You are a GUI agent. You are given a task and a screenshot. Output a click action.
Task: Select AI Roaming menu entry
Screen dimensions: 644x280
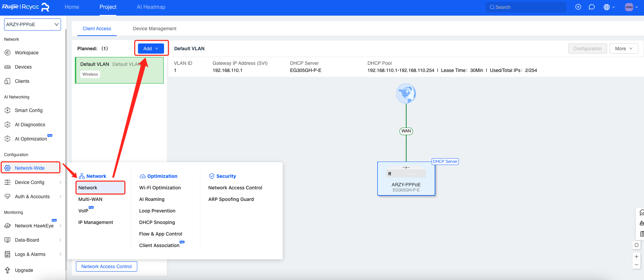click(x=152, y=199)
